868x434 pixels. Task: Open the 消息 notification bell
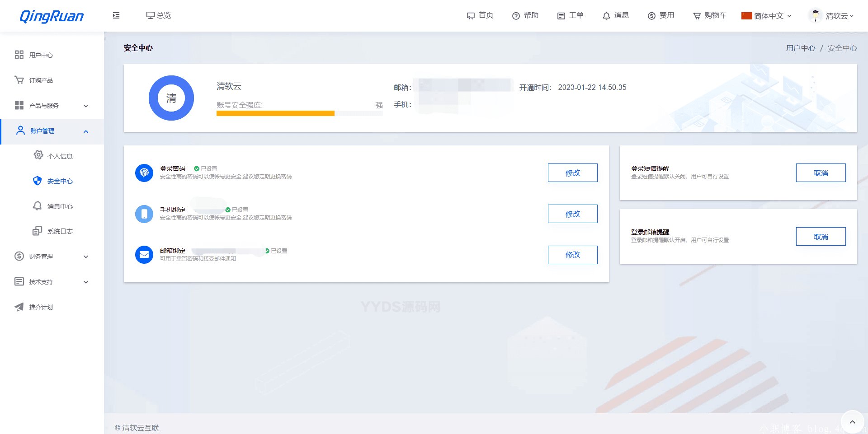tap(616, 15)
